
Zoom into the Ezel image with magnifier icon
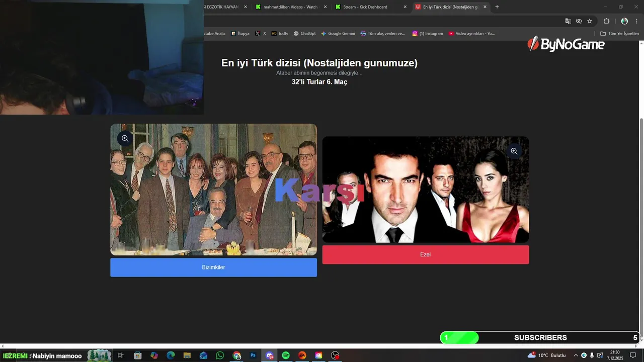click(514, 151)
